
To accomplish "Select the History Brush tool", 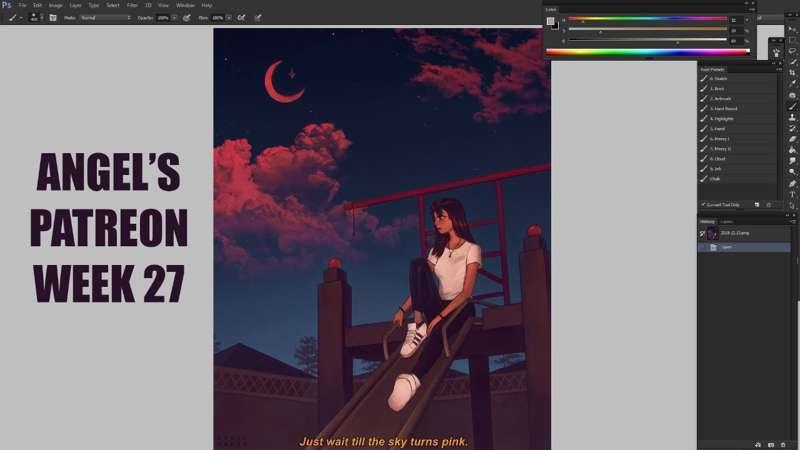I will click(792, 128).
